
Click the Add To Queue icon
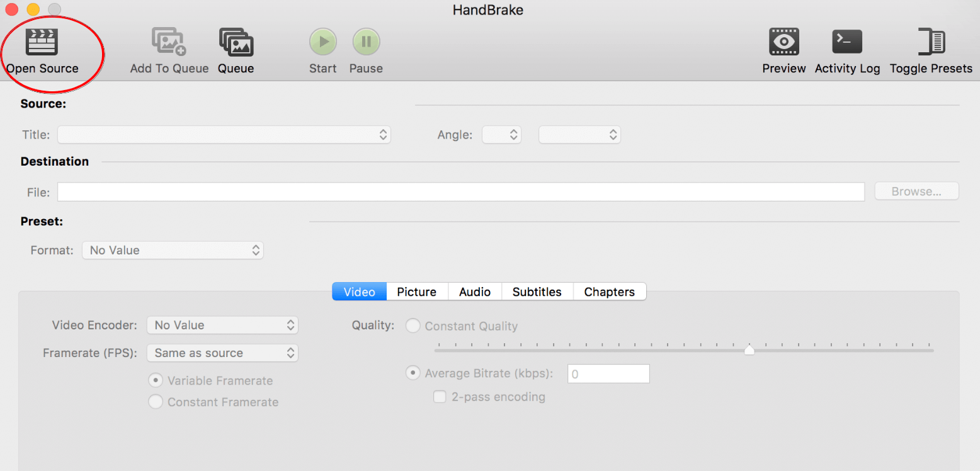[x=169, y=42]
